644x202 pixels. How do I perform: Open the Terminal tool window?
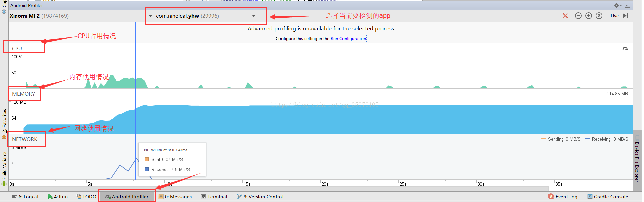[x=214, y=197]
